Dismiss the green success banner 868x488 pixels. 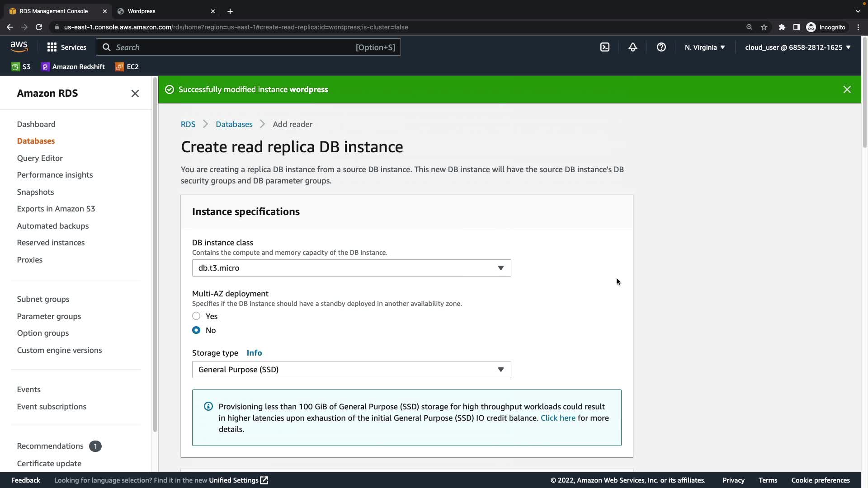coord(847,89)
